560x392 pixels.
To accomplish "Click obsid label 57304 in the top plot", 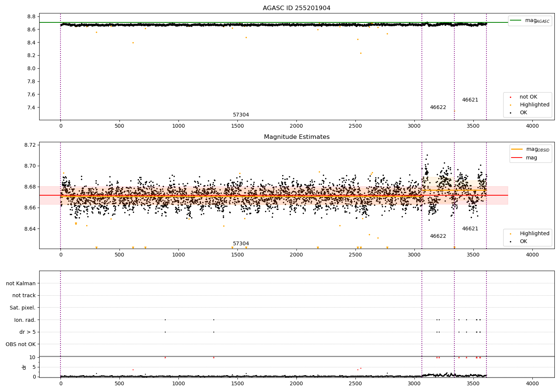I will tap(241, 115).
